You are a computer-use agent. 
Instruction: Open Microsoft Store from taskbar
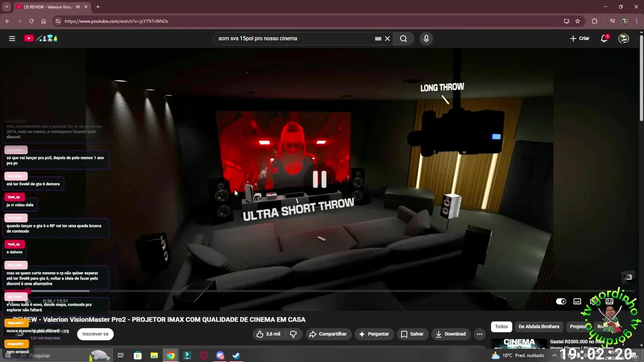pyautogui.click(x=137, y=355)
